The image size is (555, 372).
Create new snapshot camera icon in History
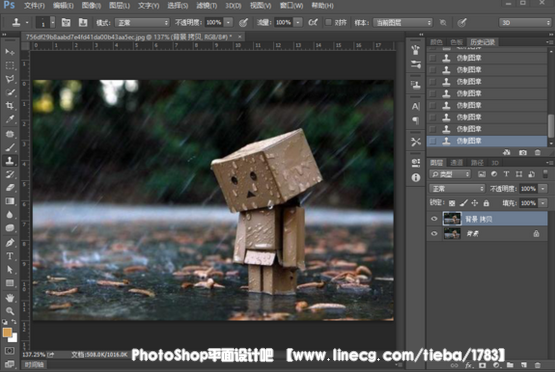click(523, 153)
